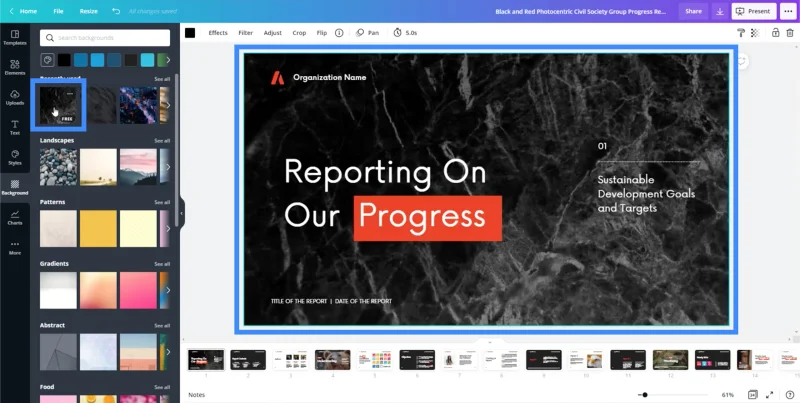Open the grid view pages icon
Screen dimensions: 800x403
[x=753, y=394]
